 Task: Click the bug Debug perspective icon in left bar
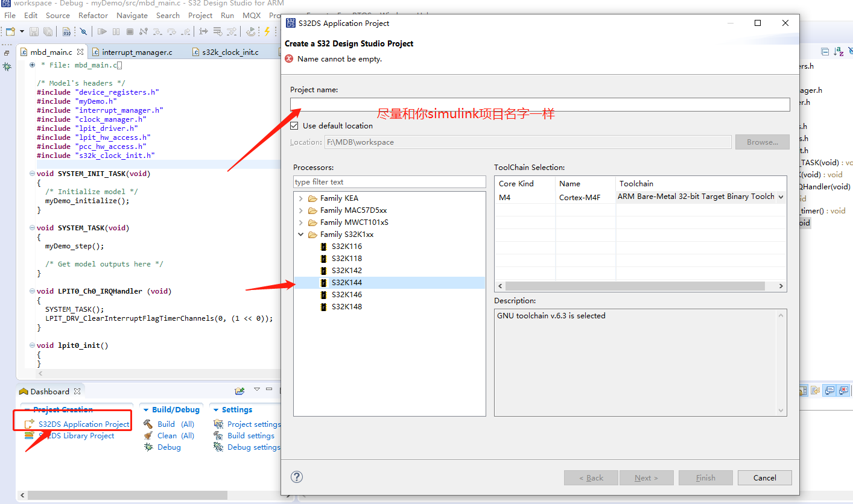click(7, 66)
